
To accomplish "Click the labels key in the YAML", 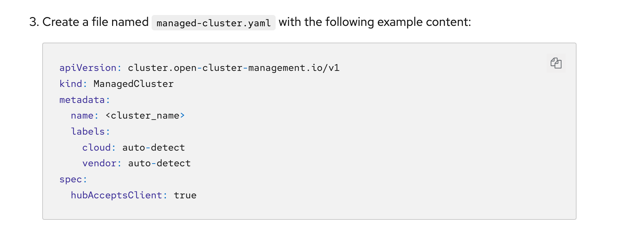I will pyautogui.click(x=88, y=132).
